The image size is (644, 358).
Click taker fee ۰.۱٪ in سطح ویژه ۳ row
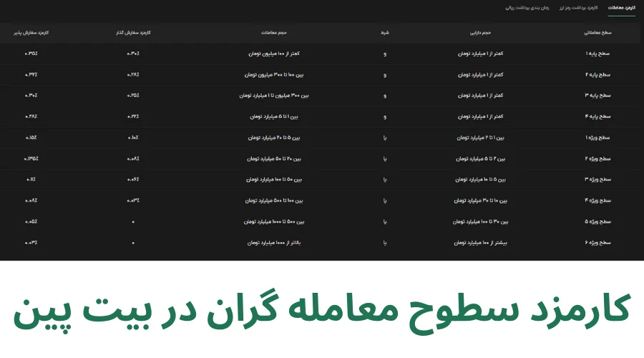[31, 179]
